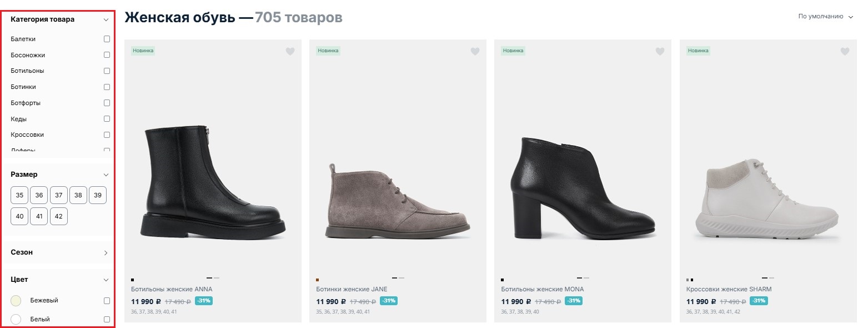The width and height of the screenshot is (868, 328).
Task: Click the JANE suede boot image
Action: (397, 201)
